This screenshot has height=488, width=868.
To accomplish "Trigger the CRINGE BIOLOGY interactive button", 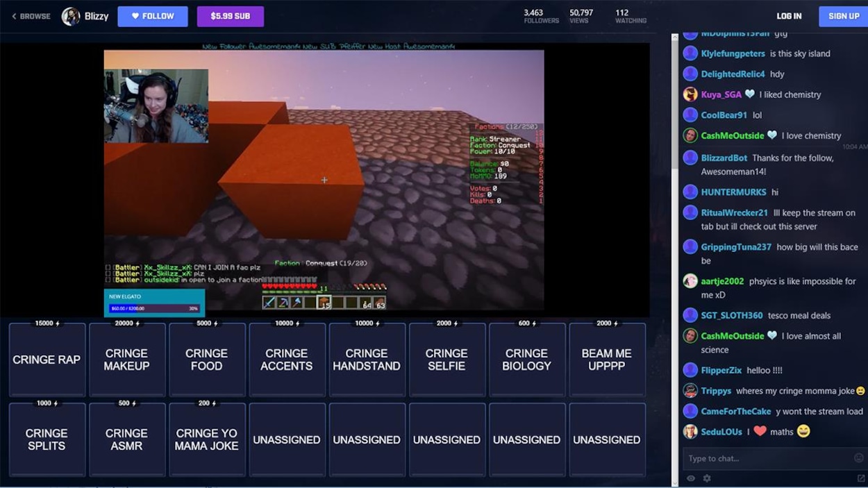I will click(526, 360).
